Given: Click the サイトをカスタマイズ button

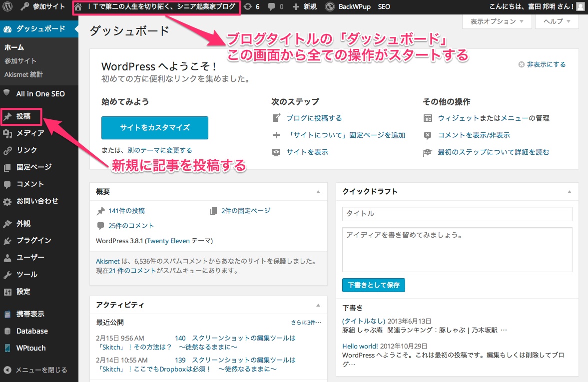Looking at the screenshot, I should coord(154,128).
